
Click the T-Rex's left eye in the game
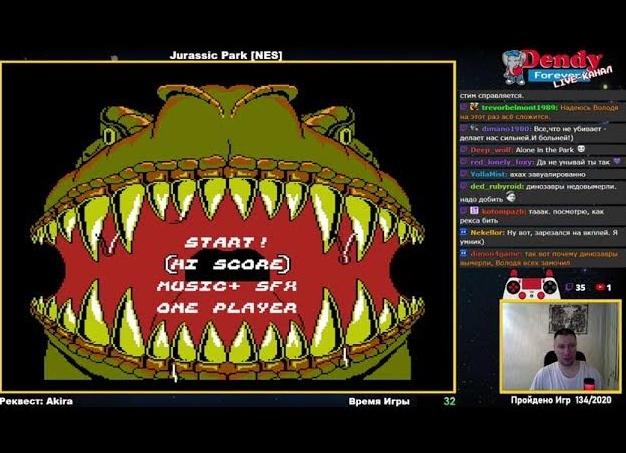coord(111,135)
